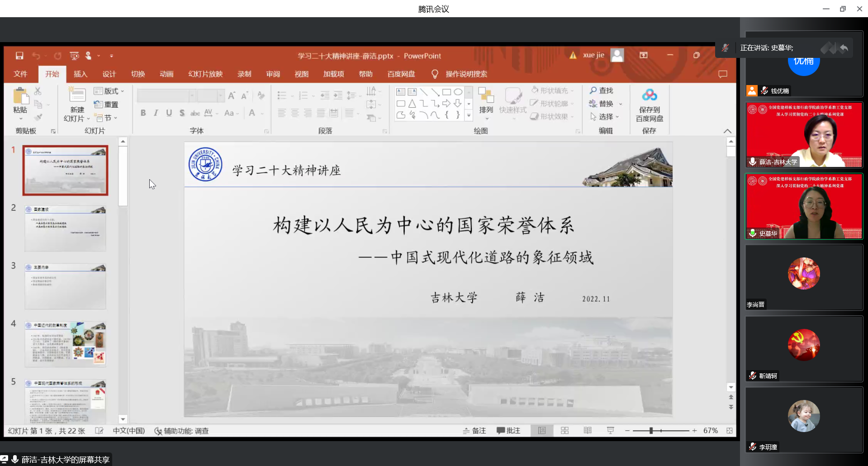Click the Arrange shapes icon
The image size is (868, 466).
pyautogui.click(x=486, y=100)
